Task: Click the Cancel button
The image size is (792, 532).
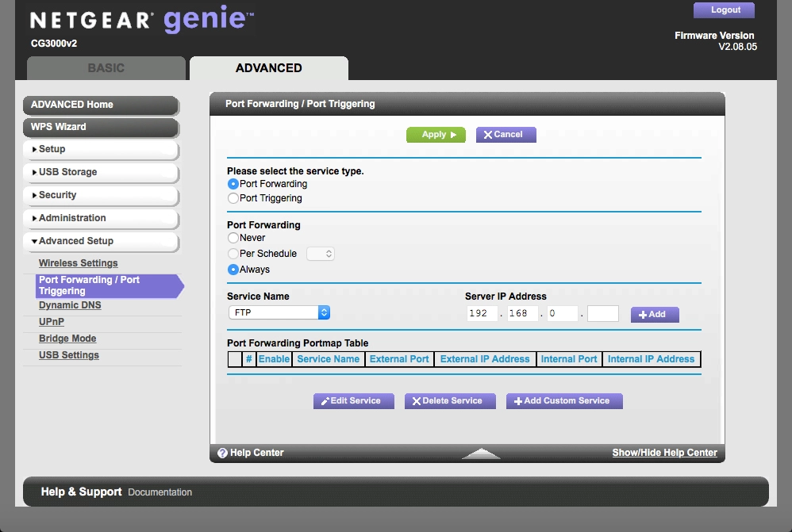Action: [506, 135]
